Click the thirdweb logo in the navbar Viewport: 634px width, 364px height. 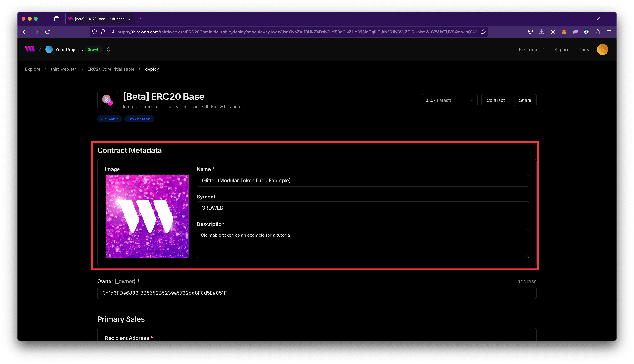coord(29,49)
